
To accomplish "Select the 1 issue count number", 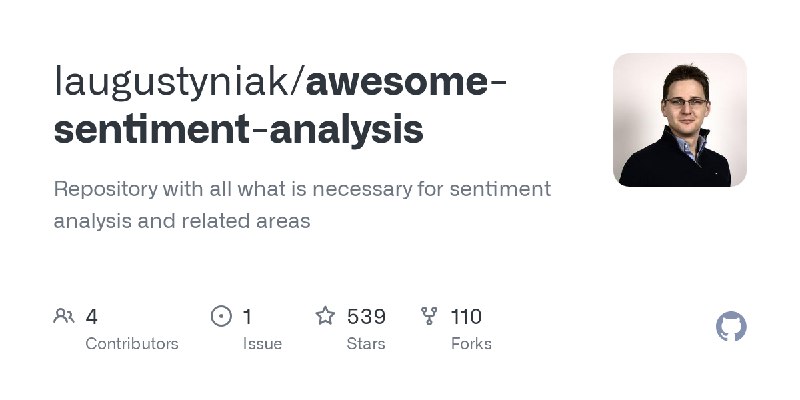I will point(247,317).
